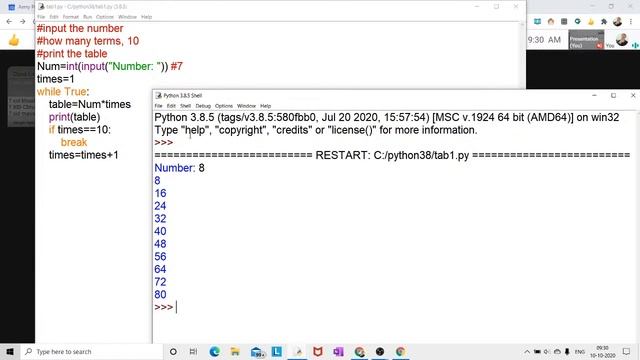Open the Help menu in Python Shell
This screenshot has width=640, height=360.
coord(265,106)
